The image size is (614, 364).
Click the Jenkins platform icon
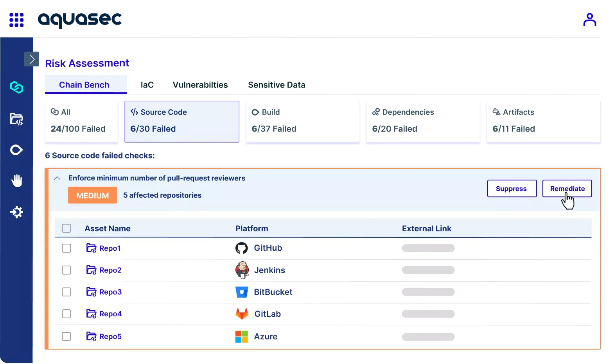(x=242, y=270)
